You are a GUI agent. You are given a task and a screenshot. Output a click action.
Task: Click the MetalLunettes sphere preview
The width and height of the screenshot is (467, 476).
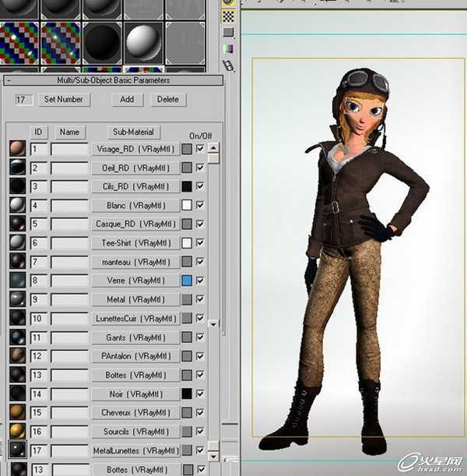[18, 450]
